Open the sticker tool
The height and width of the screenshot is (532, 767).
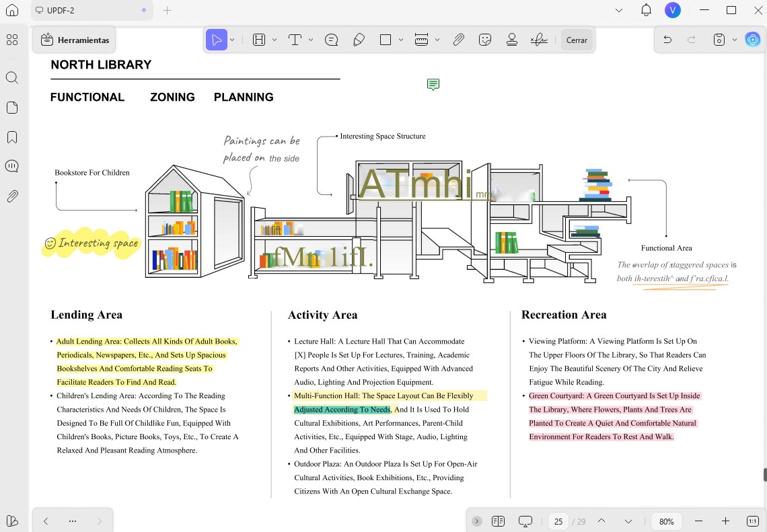(484, 40)
